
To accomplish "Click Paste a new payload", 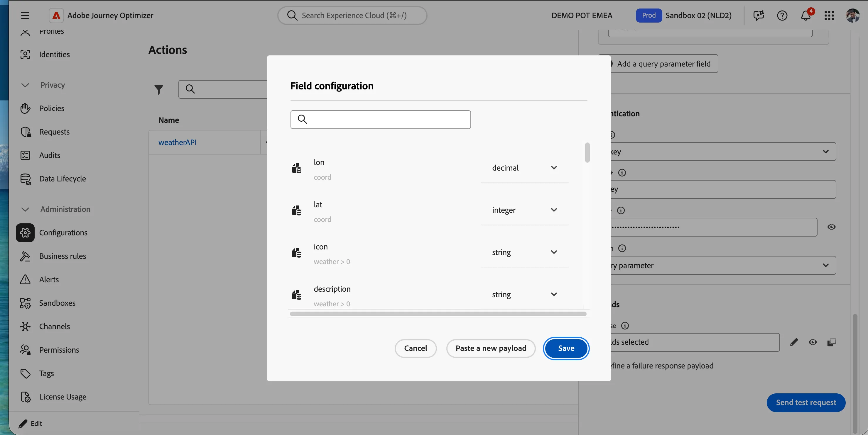I will click(491, 349).
